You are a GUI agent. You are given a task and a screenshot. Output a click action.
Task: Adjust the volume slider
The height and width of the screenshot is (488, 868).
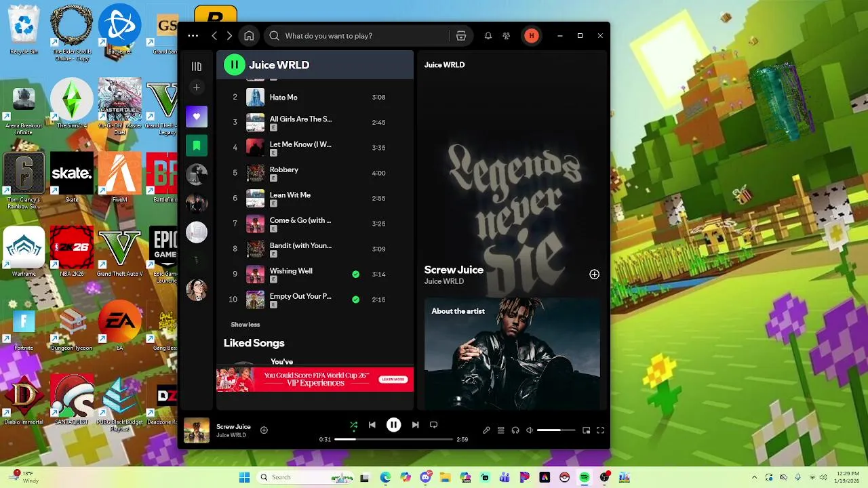[x=556, y=430]
